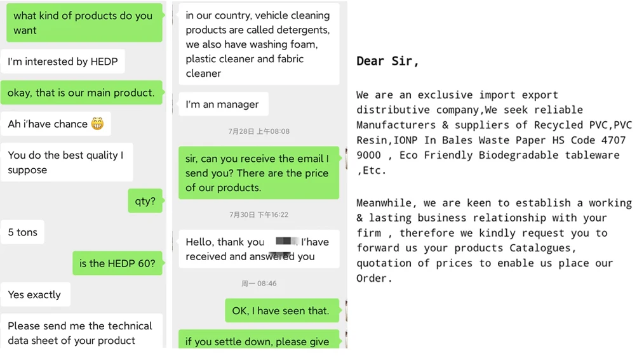Click the "Dear Sir," email greeting
The image size is (644, 356).
pos(387,62)
